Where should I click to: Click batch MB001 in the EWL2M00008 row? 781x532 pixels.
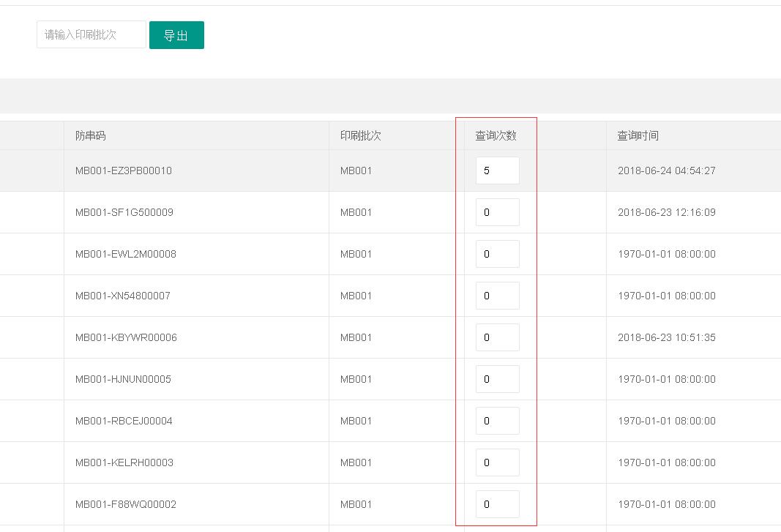click(x=356, y=254)
